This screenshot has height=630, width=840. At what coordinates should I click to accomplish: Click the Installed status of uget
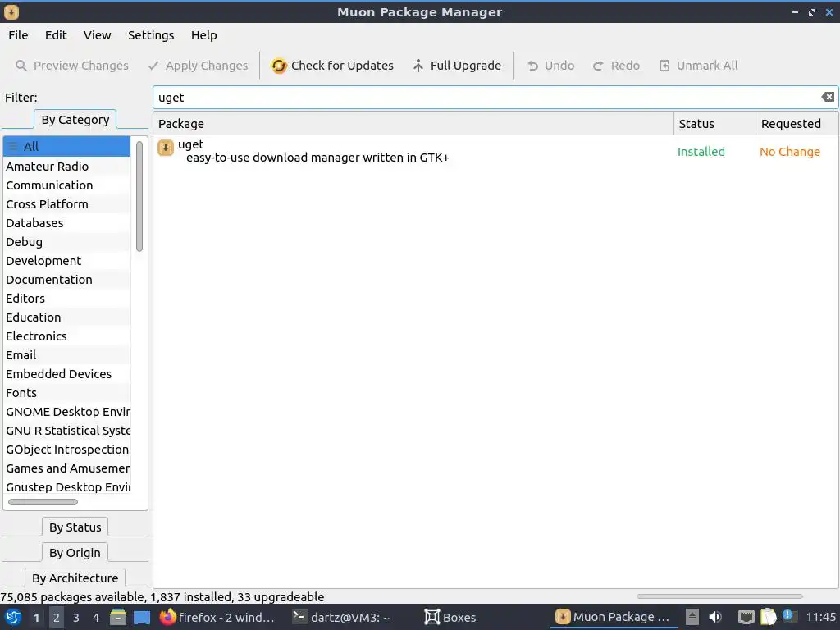(x=701, y=152)
